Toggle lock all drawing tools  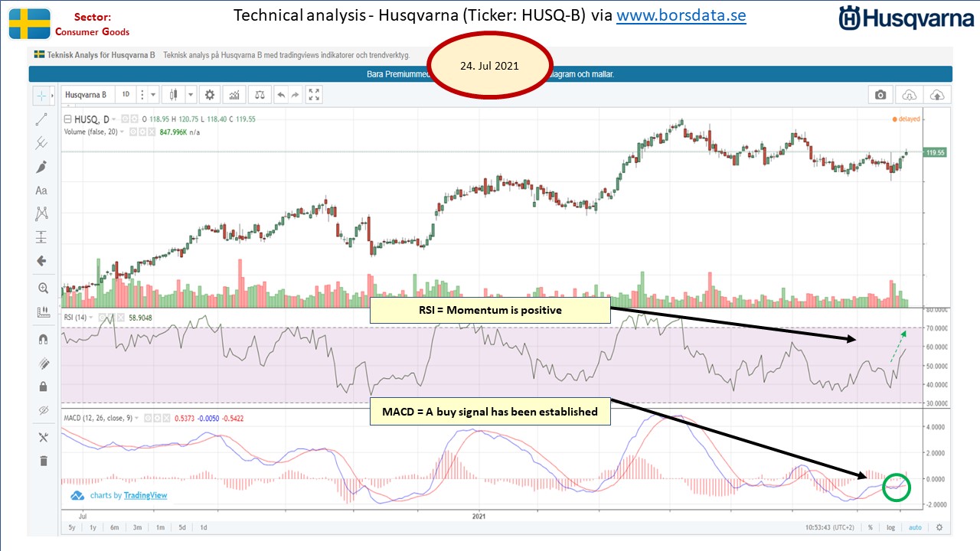pos(43,386)
